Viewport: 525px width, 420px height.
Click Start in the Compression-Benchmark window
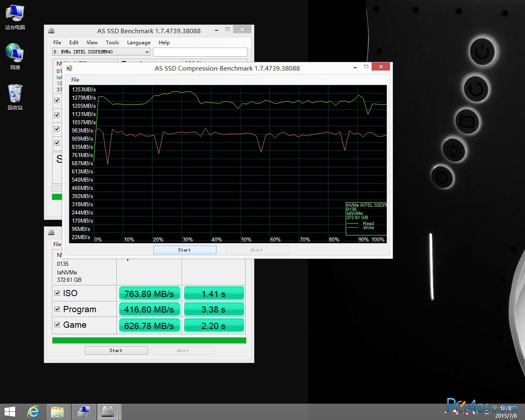coord(185,250)
